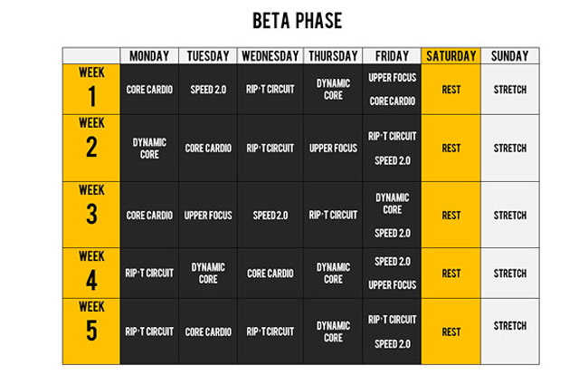Select Week 4 Wednesday Core Cardio cell
This screenshot has width=588, height=375.
tap(270, 274)
